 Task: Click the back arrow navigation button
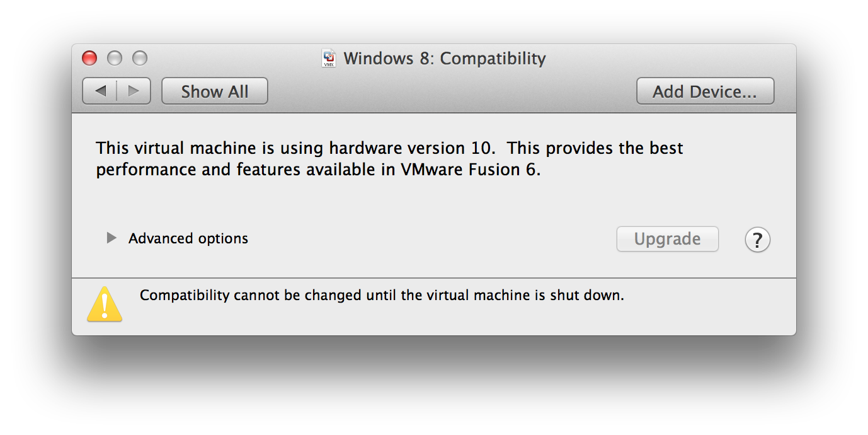pos(101,91)
